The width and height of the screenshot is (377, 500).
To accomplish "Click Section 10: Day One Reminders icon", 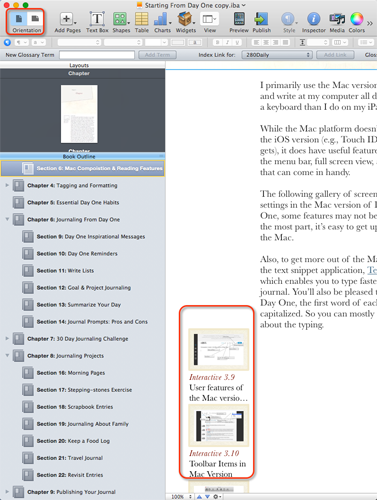I will click(x=28, y=254).
